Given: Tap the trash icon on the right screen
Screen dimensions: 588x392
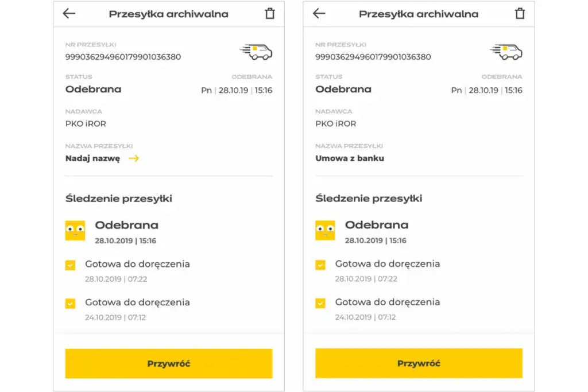Looking at the screenshot, I should [x=520, y=13].
